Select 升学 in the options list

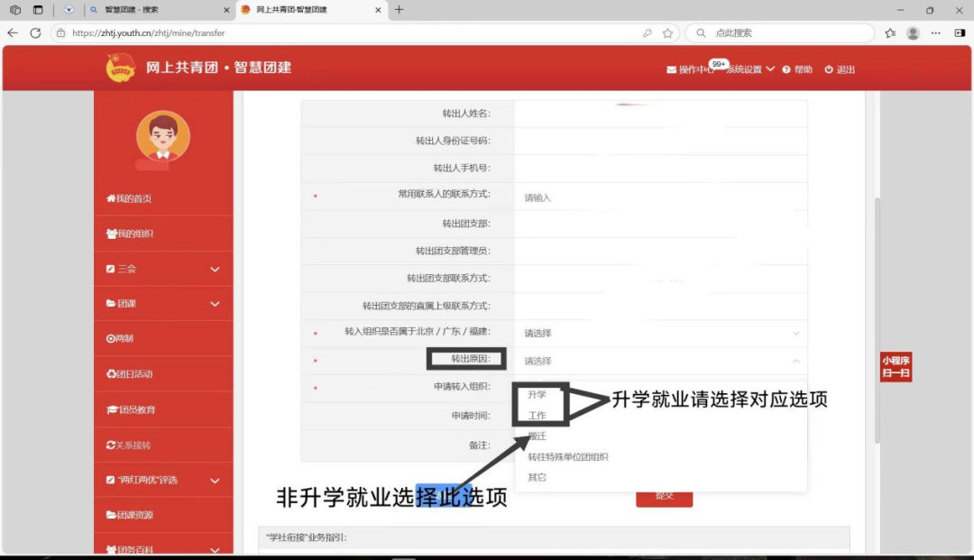click(538, 394)
